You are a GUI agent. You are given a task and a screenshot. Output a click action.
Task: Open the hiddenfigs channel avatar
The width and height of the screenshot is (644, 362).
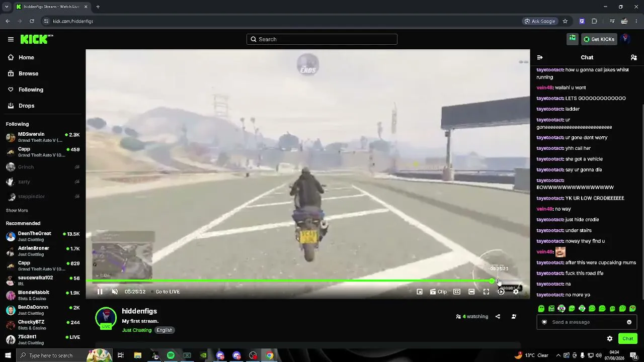point(106,317)
